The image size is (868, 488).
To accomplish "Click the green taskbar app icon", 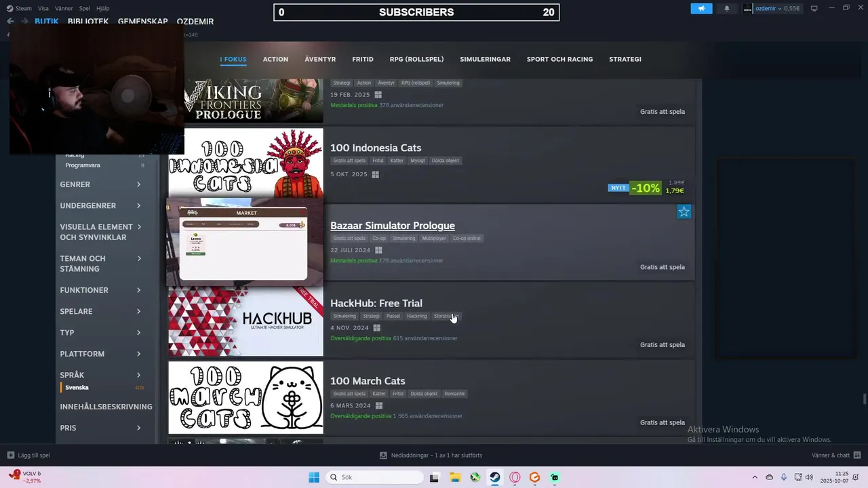I will coord(555,477).
